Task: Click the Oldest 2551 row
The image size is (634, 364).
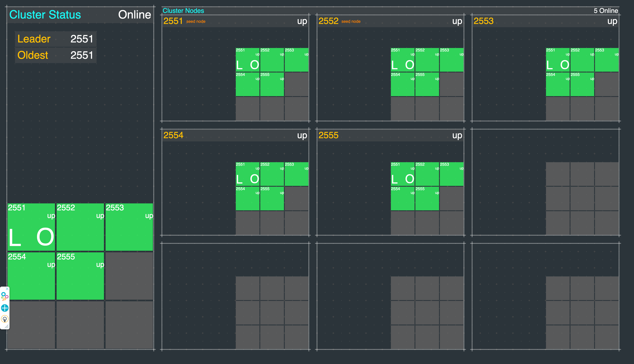Action: coord(56,55)
